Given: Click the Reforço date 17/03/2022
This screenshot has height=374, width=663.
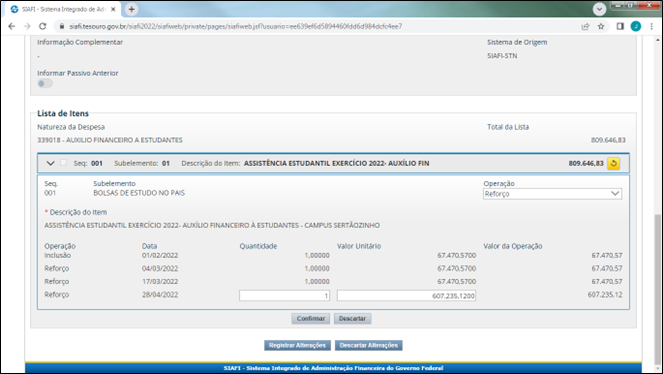Looking at the screenshot, I should (160, 281).
